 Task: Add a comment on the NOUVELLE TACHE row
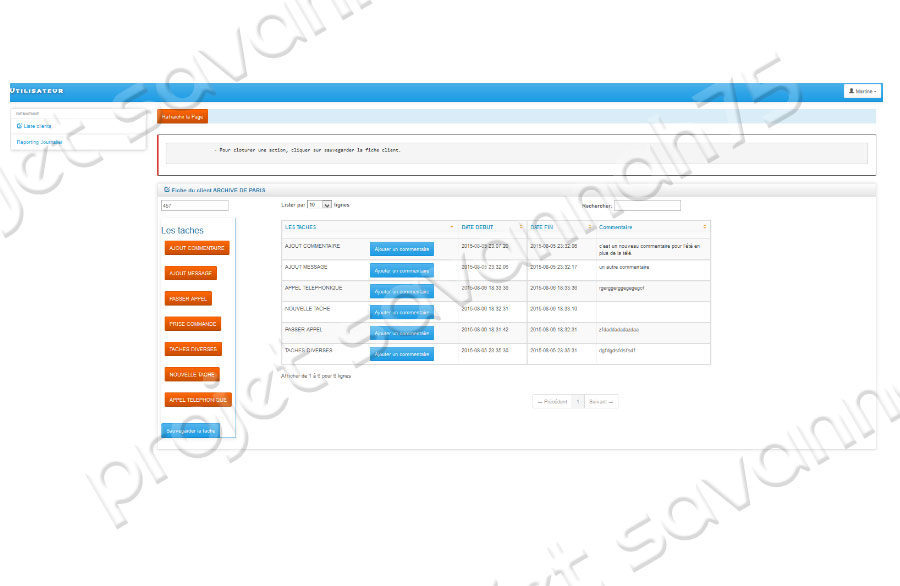tap(401, 312)
